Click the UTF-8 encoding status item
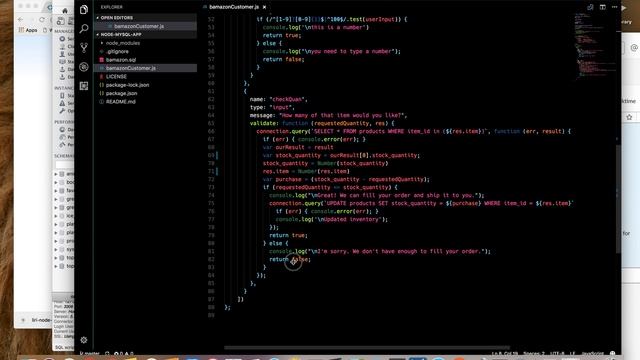The height and width of the screenshot is (360, 640). [557, 353]
